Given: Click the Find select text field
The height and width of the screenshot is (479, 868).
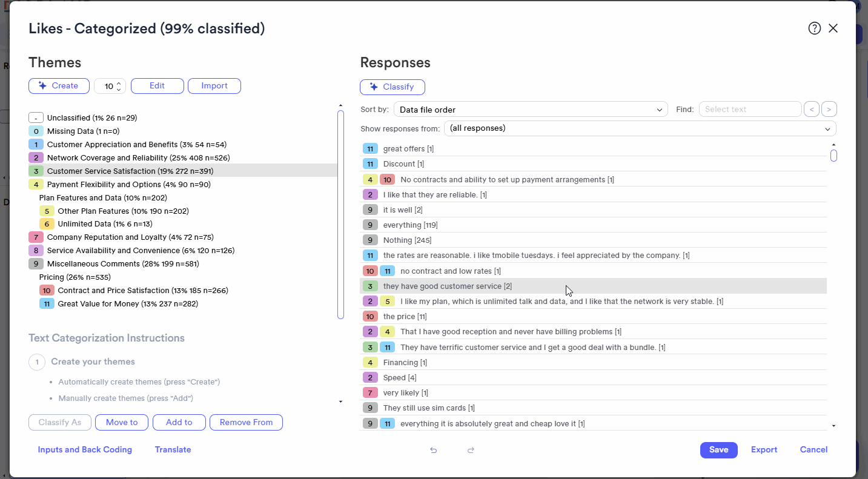Looking at the screenshot, I should coord(750,110).
